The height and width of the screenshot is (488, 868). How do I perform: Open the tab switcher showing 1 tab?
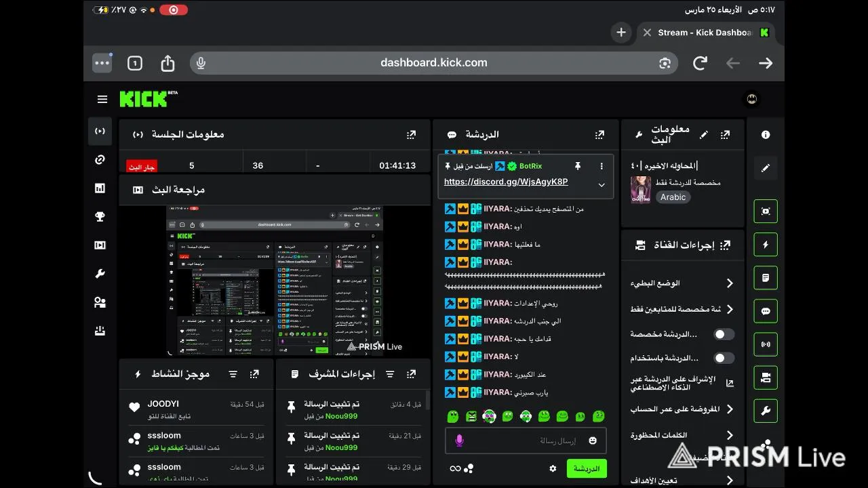(x=135, y=63)
